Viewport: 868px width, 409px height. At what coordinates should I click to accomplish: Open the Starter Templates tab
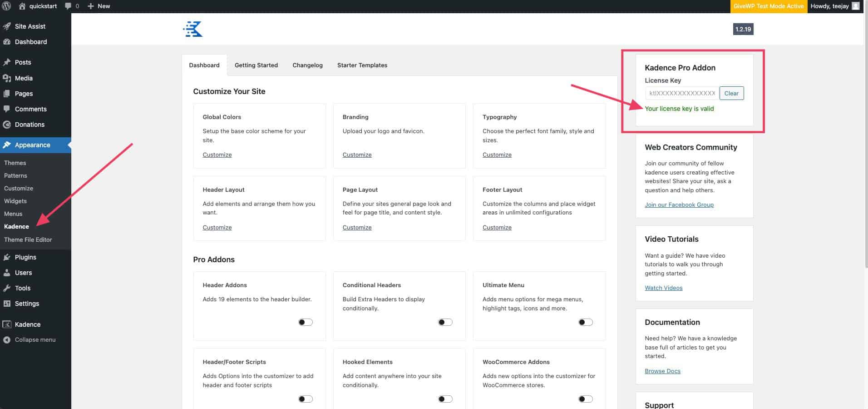[362, 65]
